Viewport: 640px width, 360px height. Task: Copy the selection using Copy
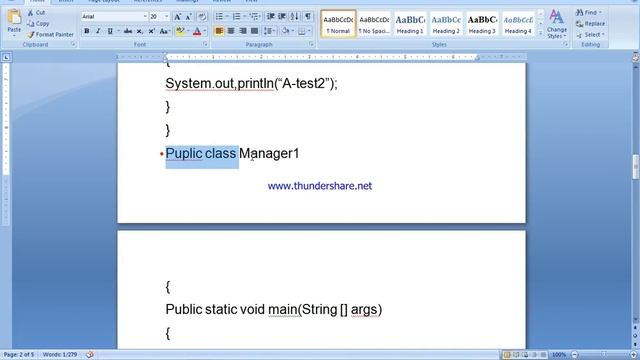[x=38, y=24]
